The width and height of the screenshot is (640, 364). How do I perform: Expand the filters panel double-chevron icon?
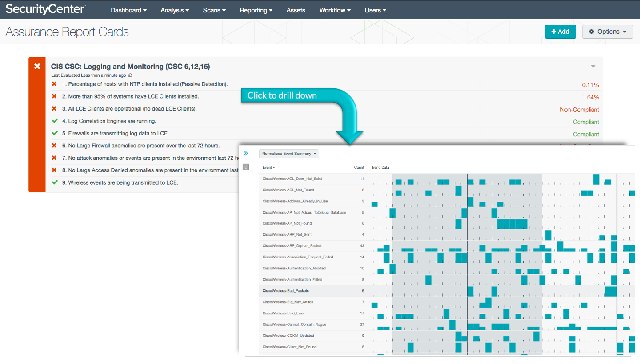[x=246, y=153]
